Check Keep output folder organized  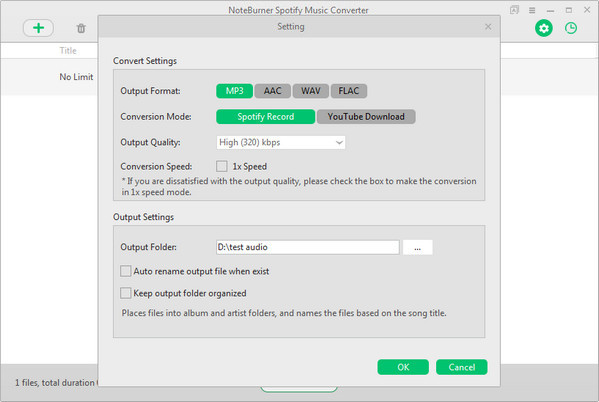click(126, 293)
